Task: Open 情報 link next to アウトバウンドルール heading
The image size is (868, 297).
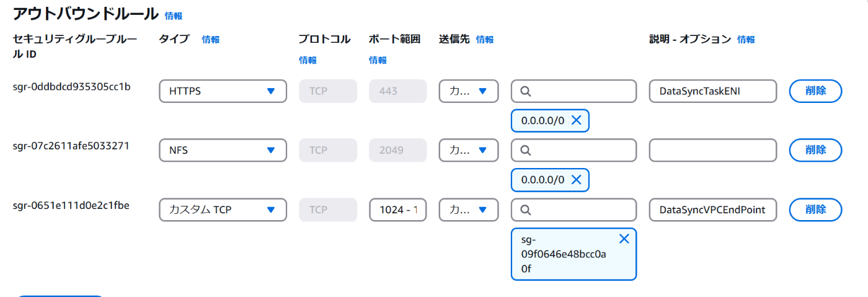Action: pyautogui.click(x=174, y=16)
